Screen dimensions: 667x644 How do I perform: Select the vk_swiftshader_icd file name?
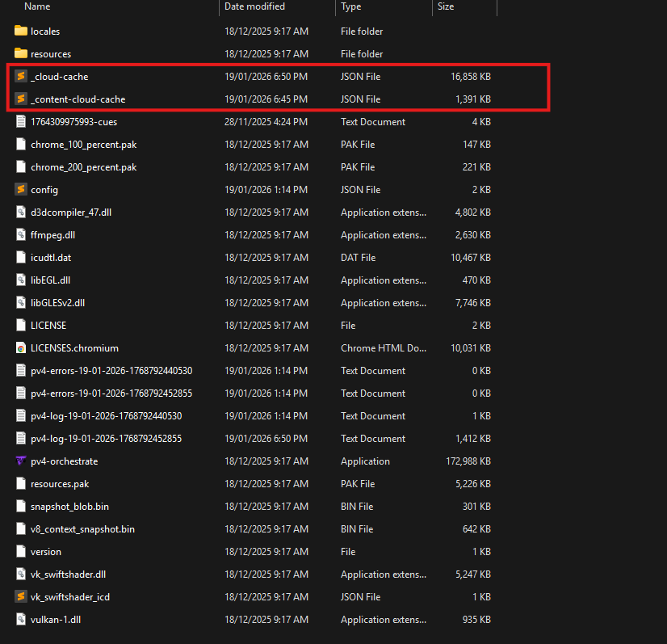70,597
